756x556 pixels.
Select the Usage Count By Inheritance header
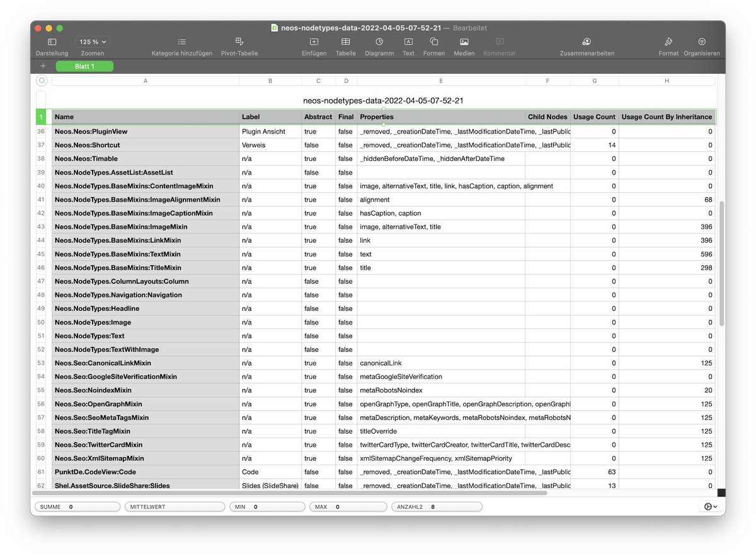tap(667, 117)
